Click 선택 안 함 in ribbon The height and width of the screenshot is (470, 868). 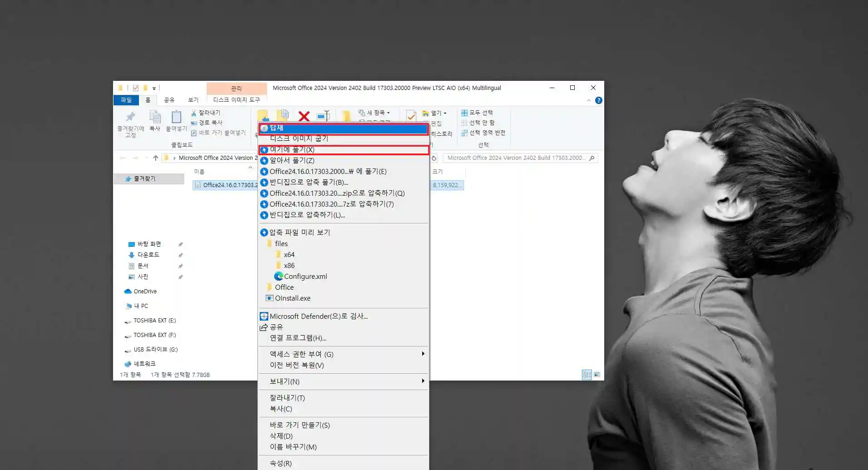pyautogui.click(x=478, y=123)
